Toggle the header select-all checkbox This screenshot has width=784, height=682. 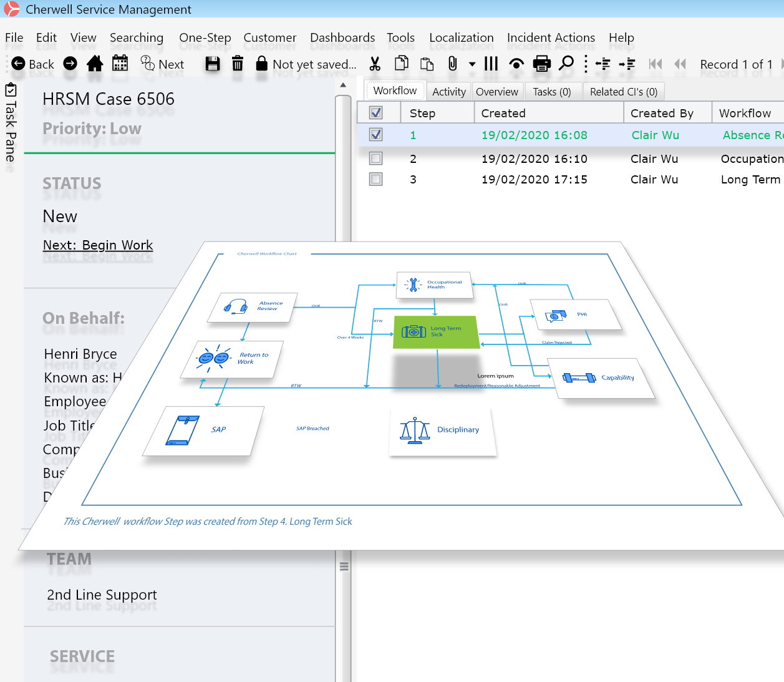click(x=376, y=113)
